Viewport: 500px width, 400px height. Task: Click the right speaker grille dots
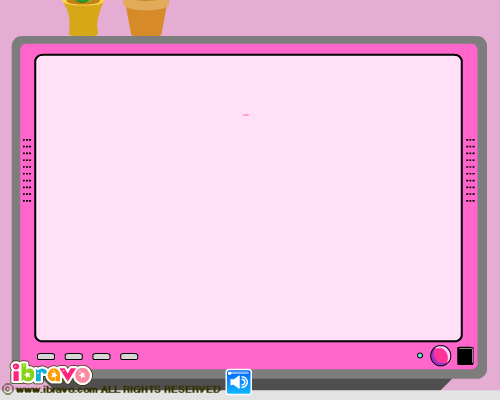coord(470,170)
